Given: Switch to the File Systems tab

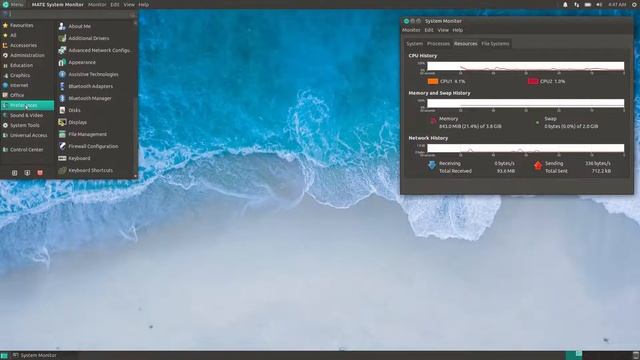Looking at the screenshot, I should click(495, 44).
